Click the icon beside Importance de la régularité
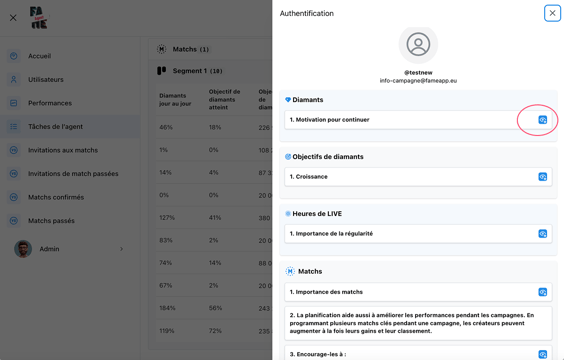 point(542,233)
